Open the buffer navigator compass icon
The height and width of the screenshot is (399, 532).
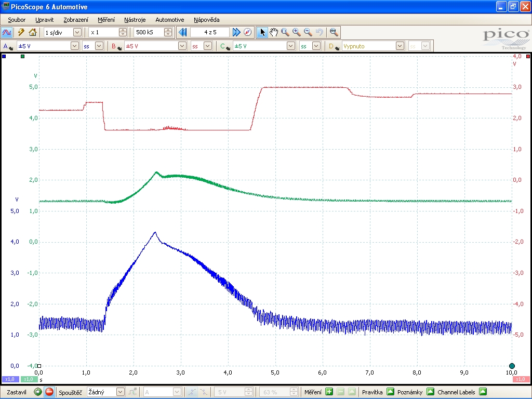coord(248,32)
